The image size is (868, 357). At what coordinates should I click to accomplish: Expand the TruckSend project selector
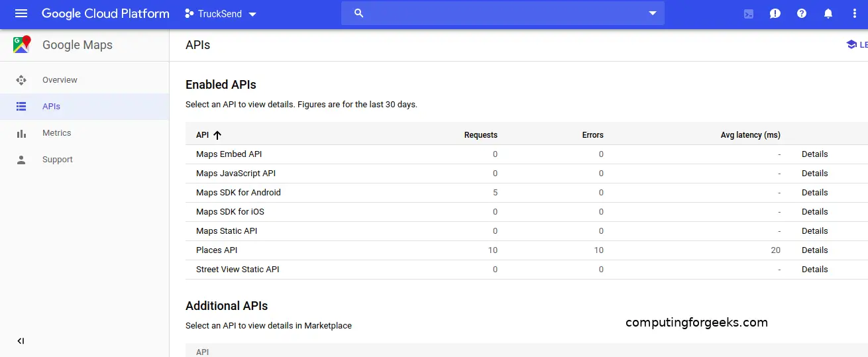coord(221,14)
